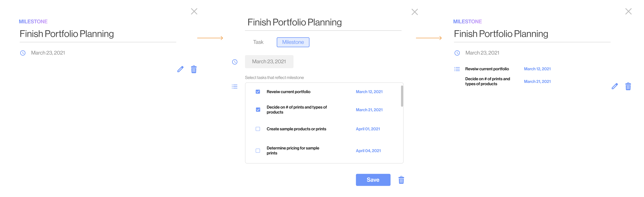Uncheck Decide on # of prints checkbox
Screen dimensions: 644x197
pos(258,110)
